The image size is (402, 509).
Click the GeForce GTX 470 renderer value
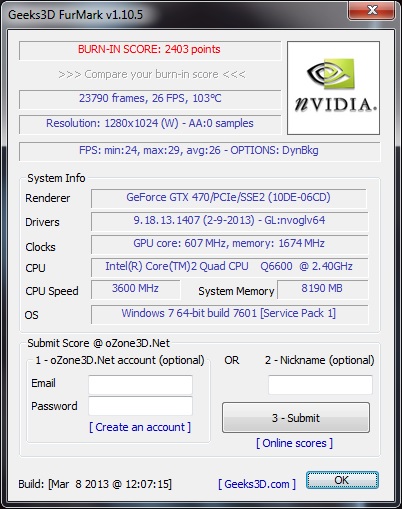pos(228,198)
